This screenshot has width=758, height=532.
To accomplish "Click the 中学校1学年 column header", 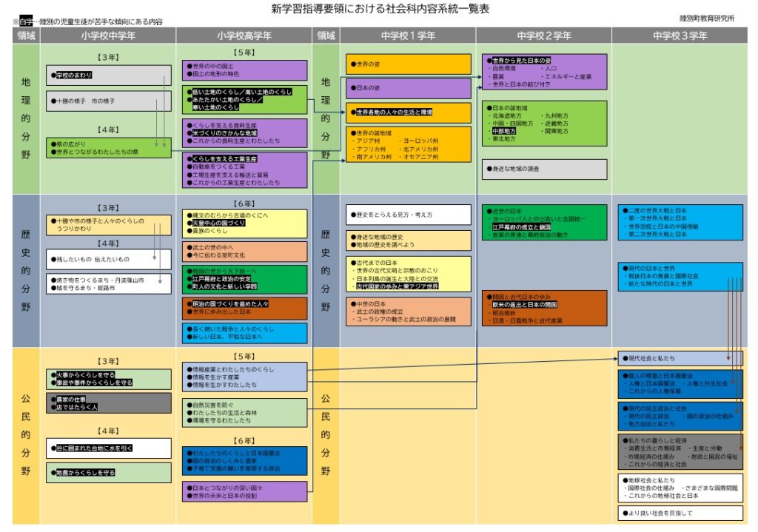I will (x=408, y=36).
